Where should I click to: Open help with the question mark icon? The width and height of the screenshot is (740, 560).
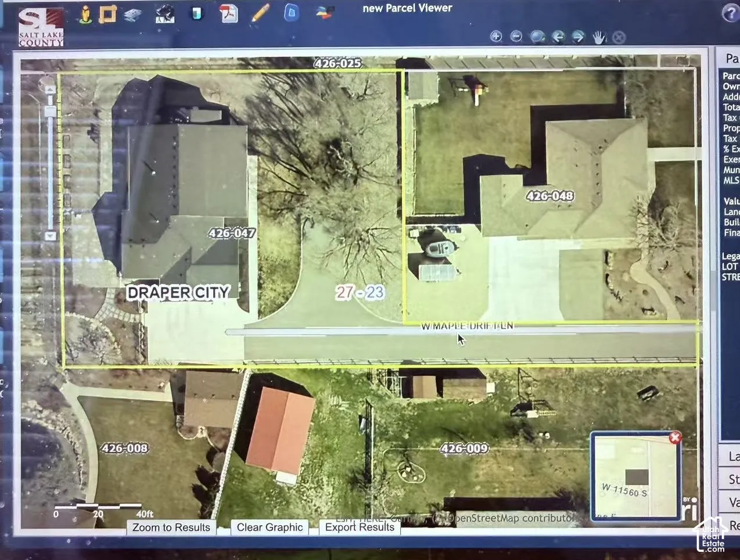pos(730,13)
